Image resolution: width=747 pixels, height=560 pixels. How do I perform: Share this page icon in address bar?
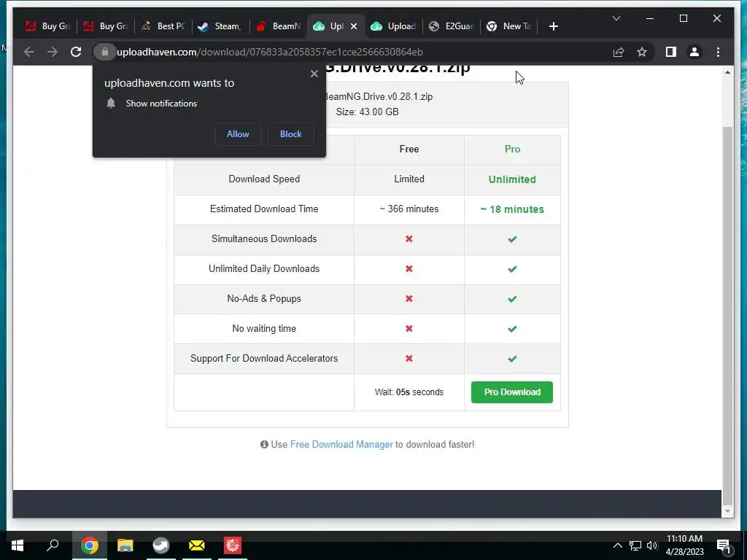619,52
